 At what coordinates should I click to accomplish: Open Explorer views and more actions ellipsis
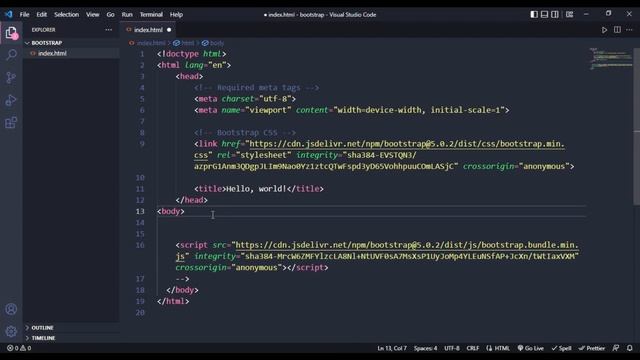(109, 30)
